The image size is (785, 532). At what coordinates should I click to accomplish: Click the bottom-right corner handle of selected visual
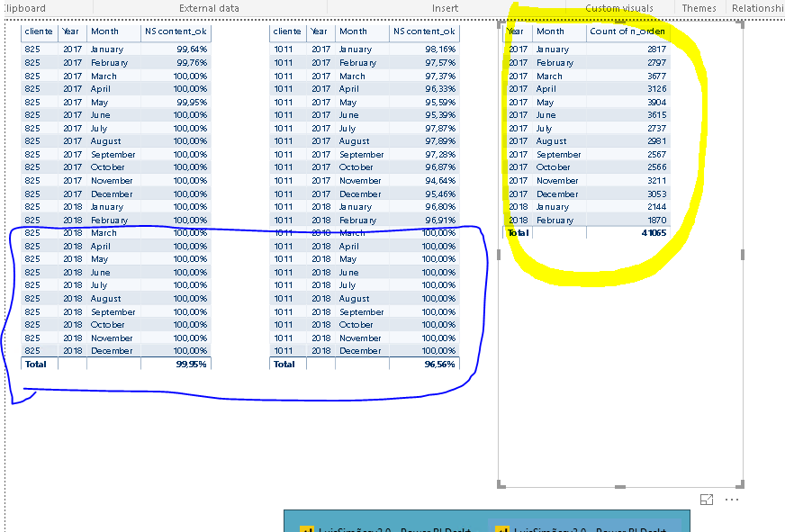coord(741,484)
